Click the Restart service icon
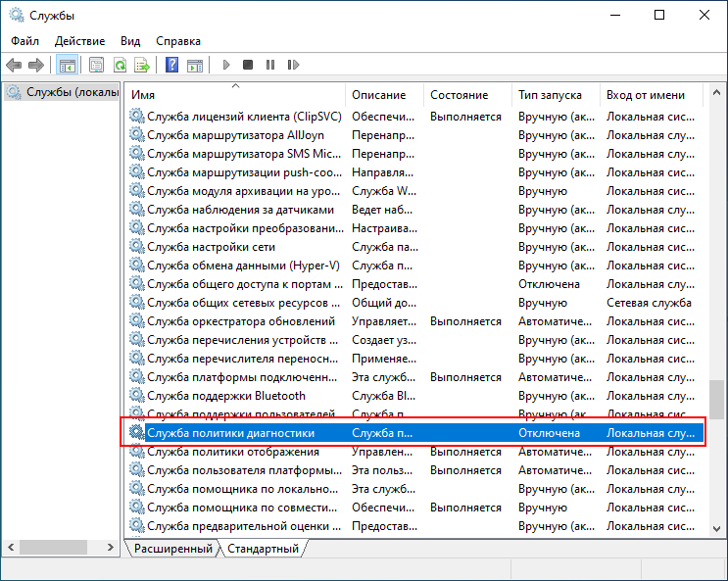Viewport: 728px width, 581px height. [293, 65]
